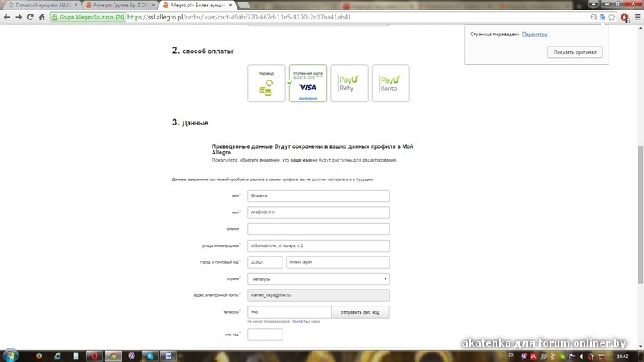The image size is (644, 362).
Task: Click the first name field 'Ekaterina'
Action: click(318, 195)
